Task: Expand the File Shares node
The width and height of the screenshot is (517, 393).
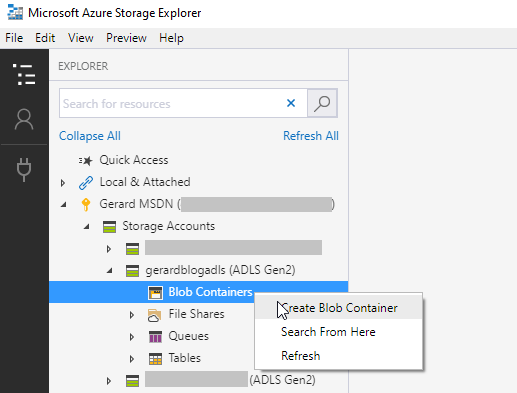Action: (132, 315)
